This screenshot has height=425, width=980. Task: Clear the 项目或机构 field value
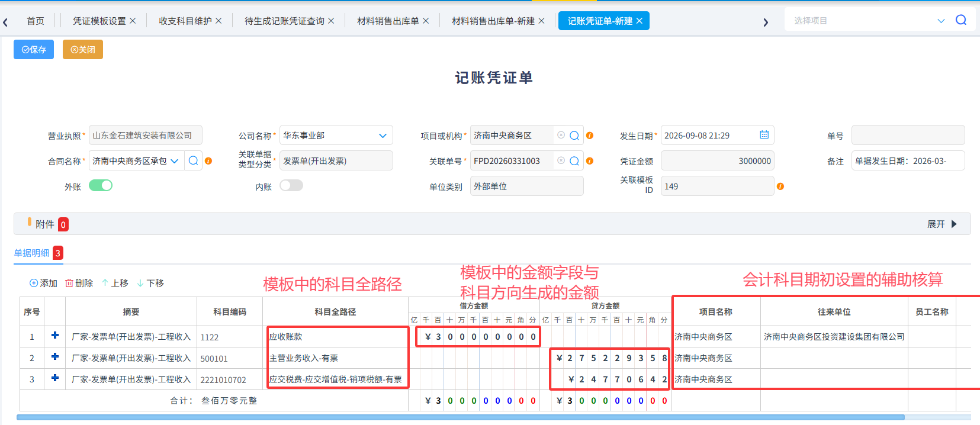561,135
